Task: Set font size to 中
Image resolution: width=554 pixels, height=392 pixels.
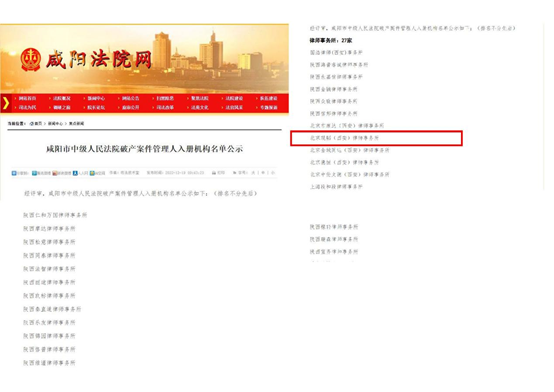Action: 263,172
